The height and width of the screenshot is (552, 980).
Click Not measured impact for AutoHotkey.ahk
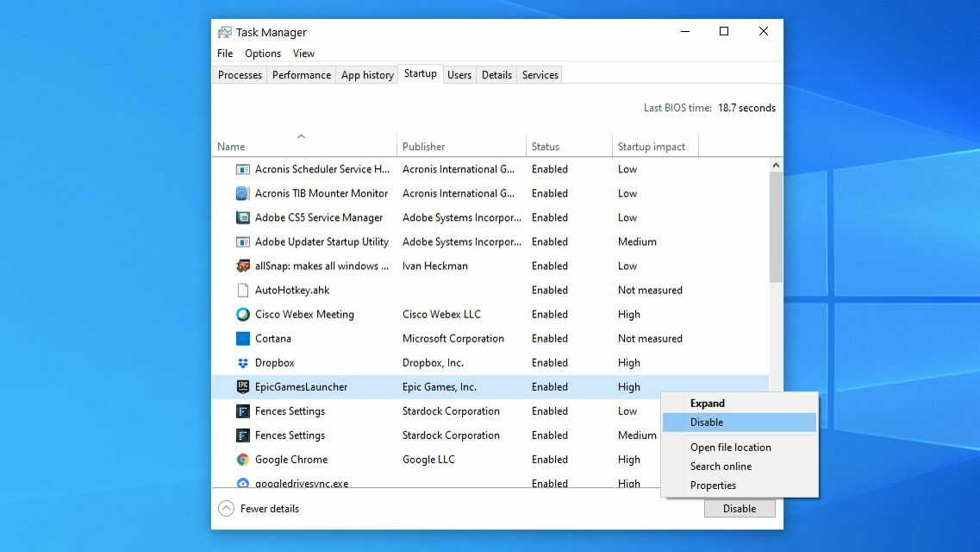click(650, 290)
